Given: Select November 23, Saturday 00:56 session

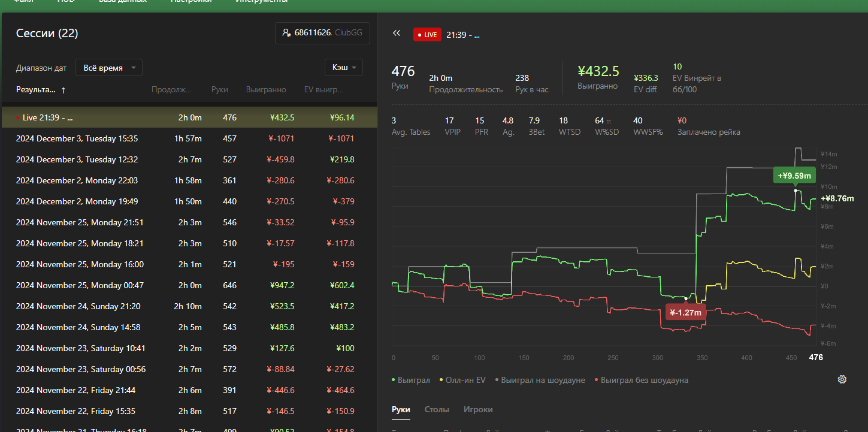Looking at the screenshot, I should click(x=189, y=369).
